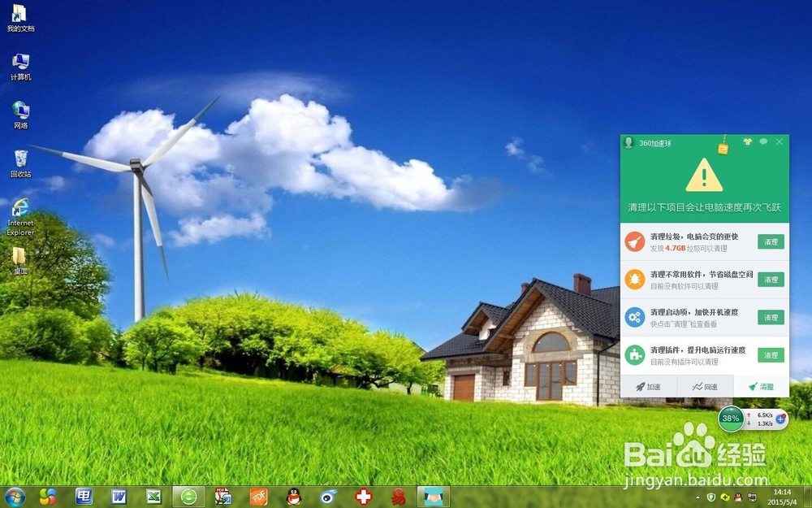Switch to the 加速 tab
The width and height of the screenshot is (812, 508).
coord(648,387)
